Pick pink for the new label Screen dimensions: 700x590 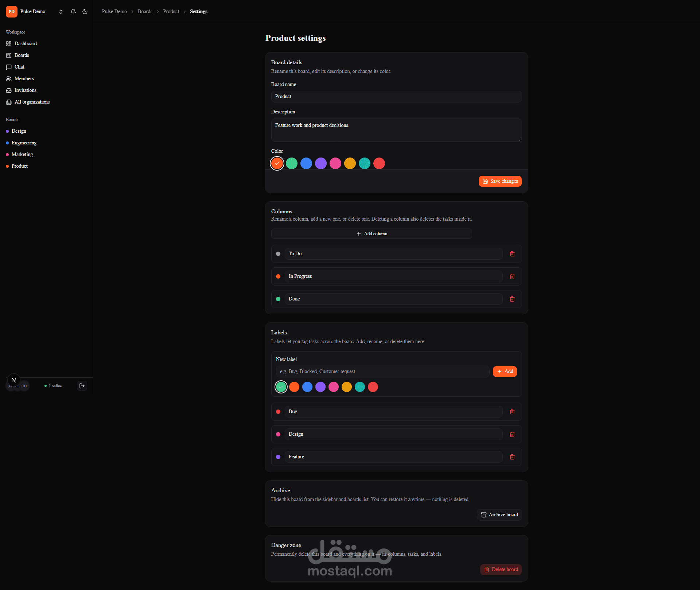[x=334, y=387]
